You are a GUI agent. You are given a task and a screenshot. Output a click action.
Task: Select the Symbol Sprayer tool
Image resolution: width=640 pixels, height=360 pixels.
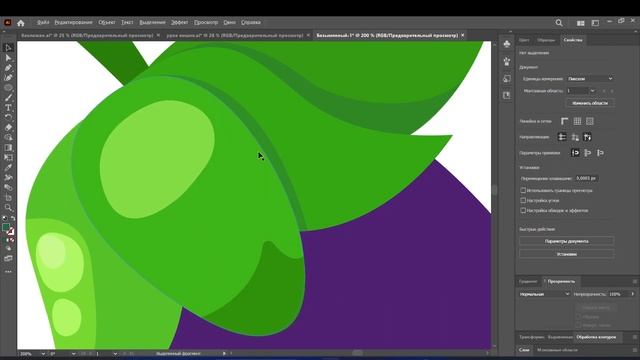[x=8, y=178]
